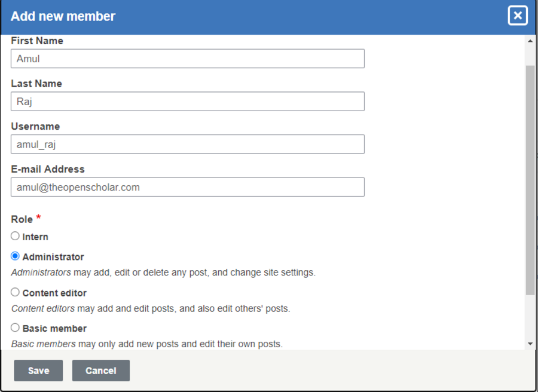Choose the Content editor role radio button

[16, 292]
